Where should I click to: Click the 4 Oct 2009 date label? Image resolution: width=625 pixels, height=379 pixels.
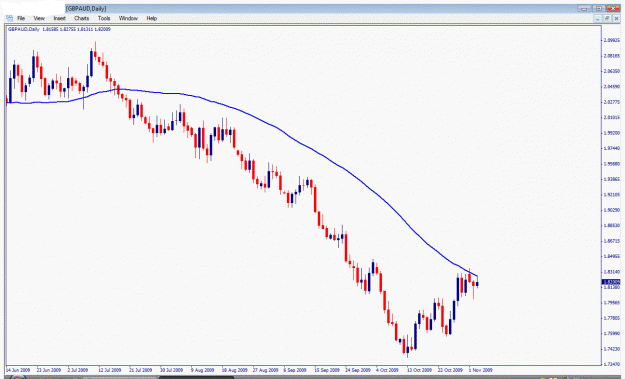coord(387,370)
